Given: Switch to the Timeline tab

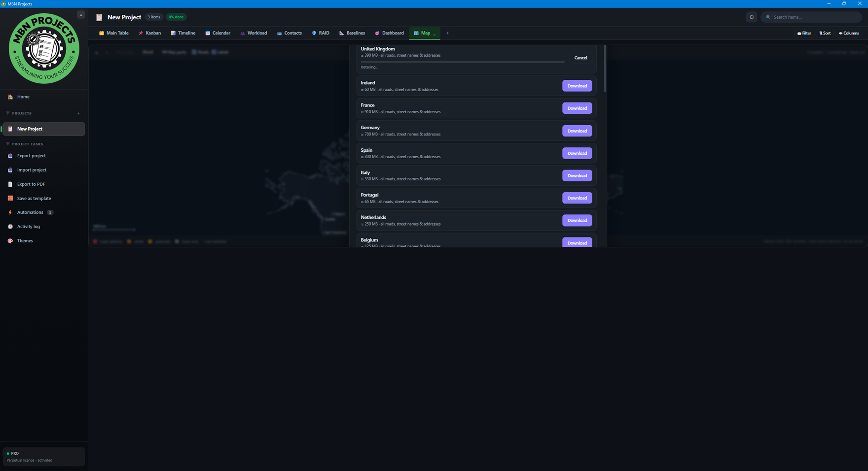Looking at the screenshot, I should pos(183,33).
